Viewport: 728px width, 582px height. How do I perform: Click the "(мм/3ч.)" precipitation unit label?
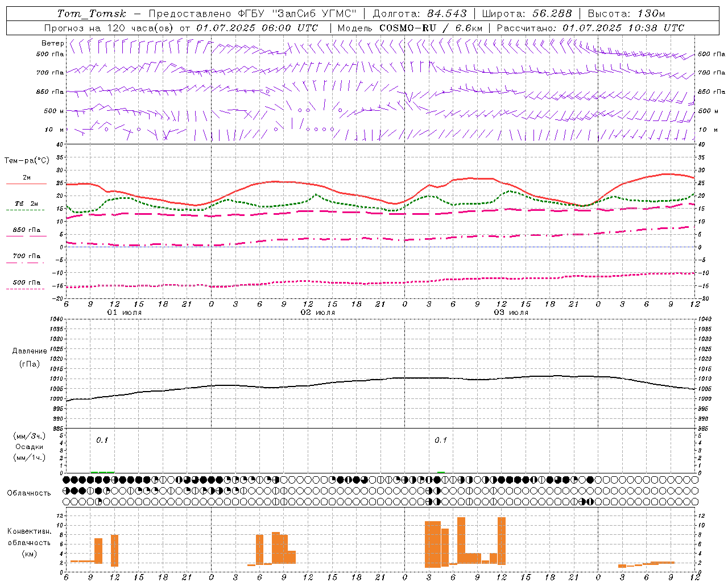point(30,436)
